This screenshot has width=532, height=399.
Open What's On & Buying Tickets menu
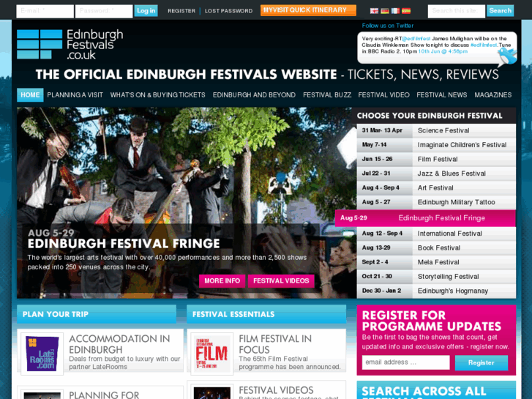click(x=158, y=95)
